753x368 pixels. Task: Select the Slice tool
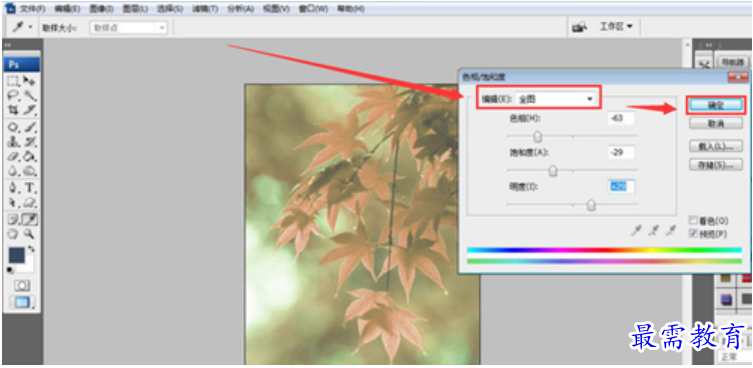point(30,110)
